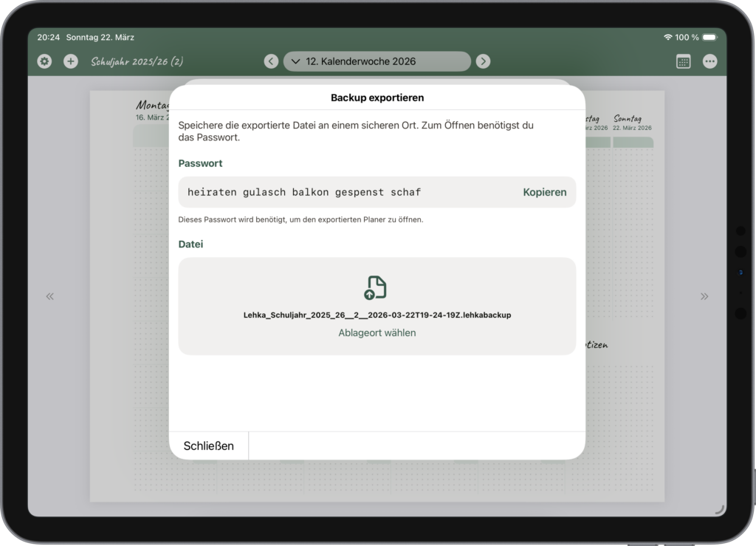The image size is (756, 546).
Task: Open the calendar overview icon
Action: click(x=683, y=61)
